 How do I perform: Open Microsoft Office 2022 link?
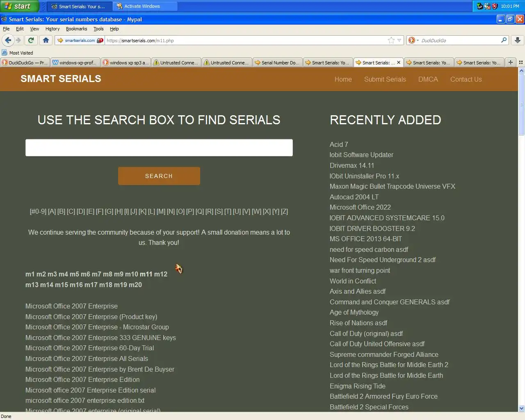360,207
